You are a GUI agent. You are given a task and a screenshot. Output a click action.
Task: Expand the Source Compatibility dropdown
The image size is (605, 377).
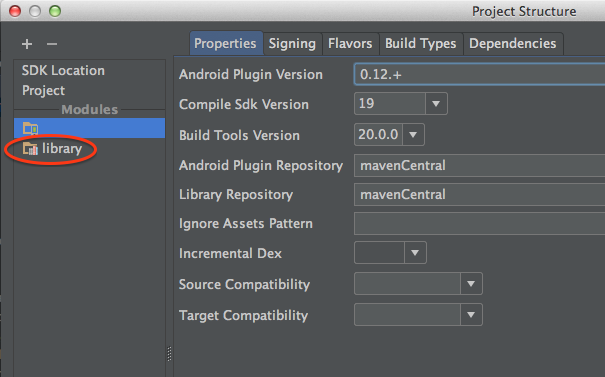tap(471, 284)
